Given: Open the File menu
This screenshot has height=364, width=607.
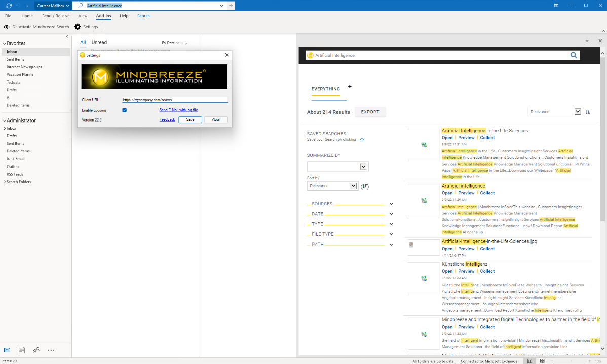Looking at the screenshot, I should 8,16.
